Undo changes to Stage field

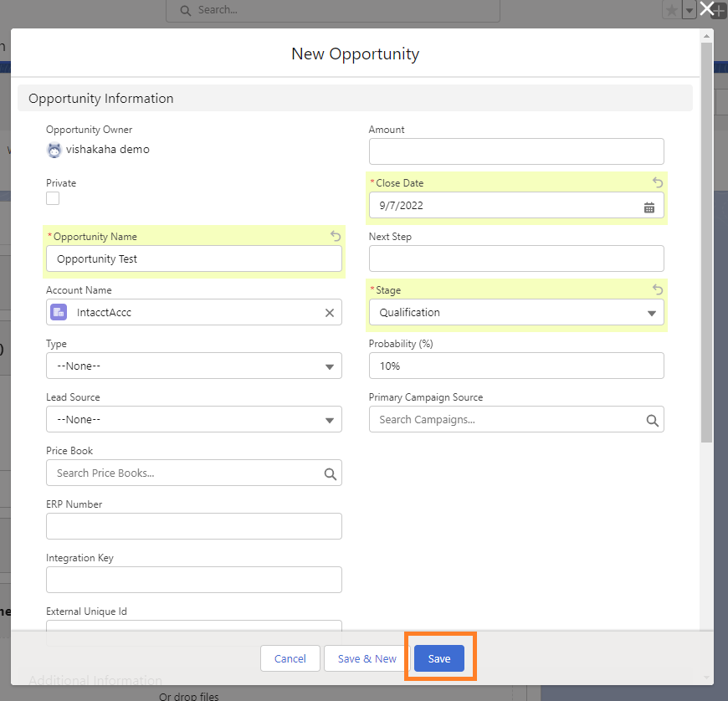click(x=658, y=289)
